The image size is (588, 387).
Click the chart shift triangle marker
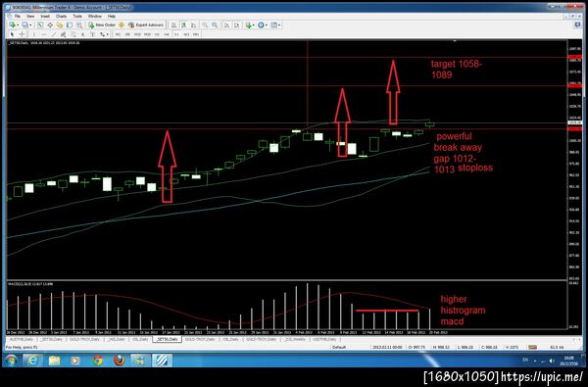pyautogui.click(x=455, y=41)
